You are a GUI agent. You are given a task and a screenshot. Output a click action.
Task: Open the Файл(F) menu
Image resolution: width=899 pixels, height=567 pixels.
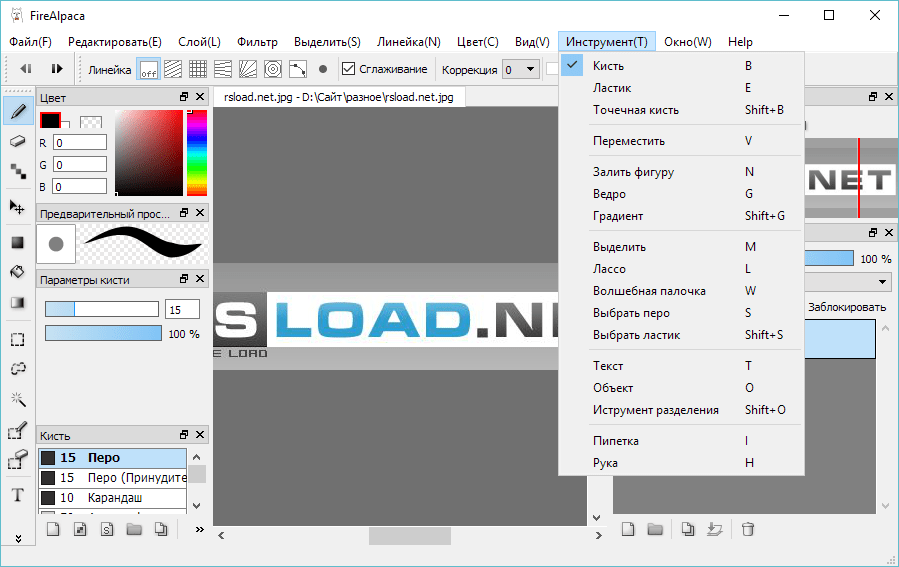coord(30,42)
